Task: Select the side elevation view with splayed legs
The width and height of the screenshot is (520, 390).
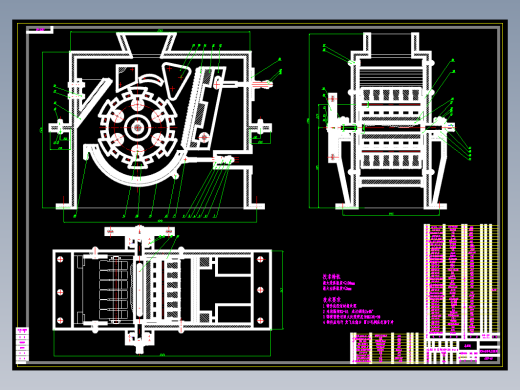Action: (391, 121)
